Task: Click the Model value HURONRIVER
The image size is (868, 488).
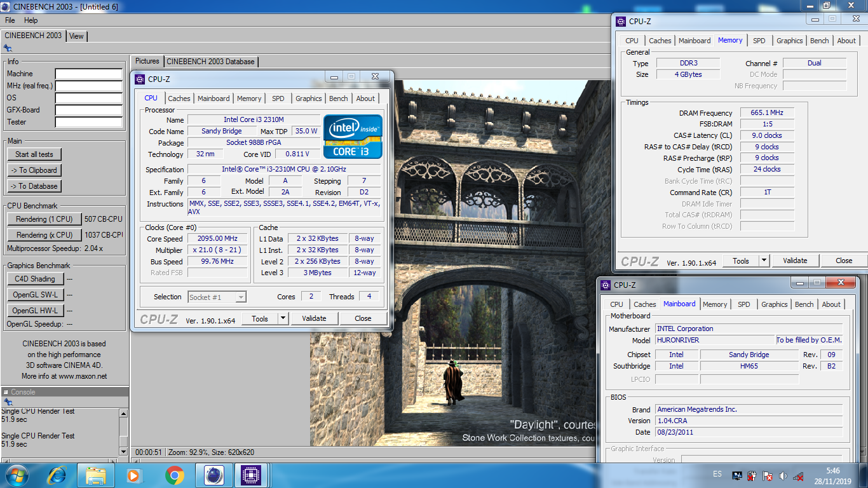Action: point(715,340)
